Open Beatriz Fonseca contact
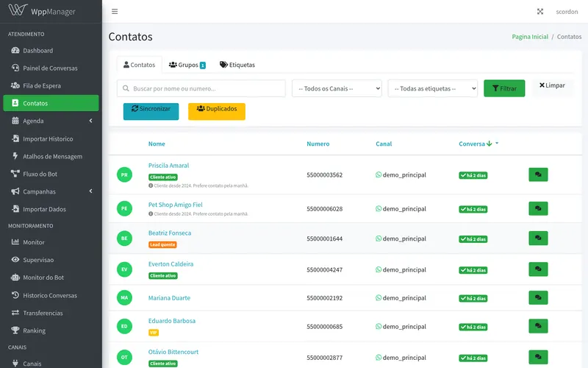 pos(170,233)
